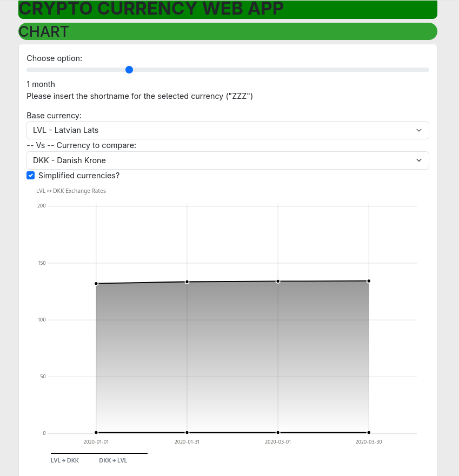Uncheck the Simplified currencies checkbox
459x476 pixels.
coord(31,176)
